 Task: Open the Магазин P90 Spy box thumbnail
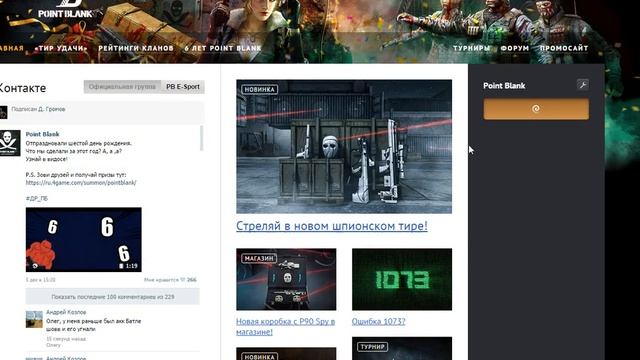tap(286, 279)
